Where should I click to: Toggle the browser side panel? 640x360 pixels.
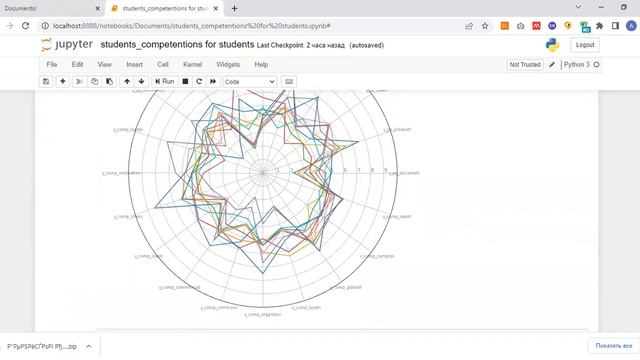pyautogui.click(x=616, y=26)
